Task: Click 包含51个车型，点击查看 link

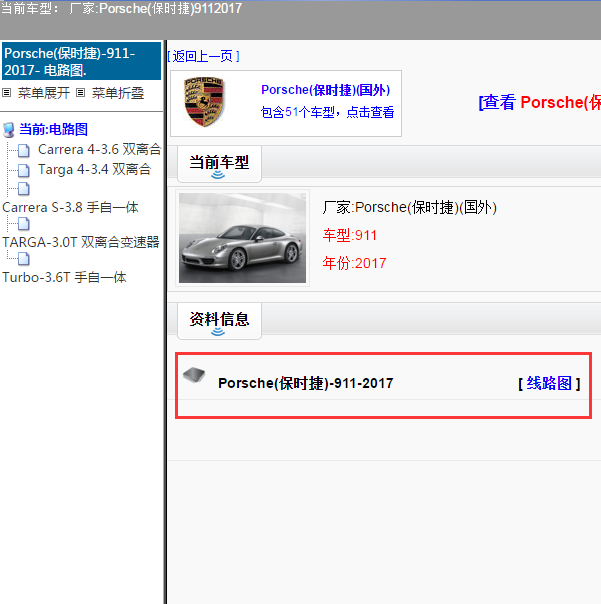Action: (327, 112)
